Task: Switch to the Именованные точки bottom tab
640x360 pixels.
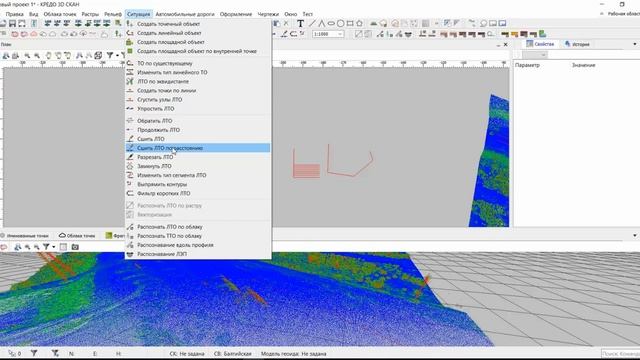Action: (x=24, y=236)
